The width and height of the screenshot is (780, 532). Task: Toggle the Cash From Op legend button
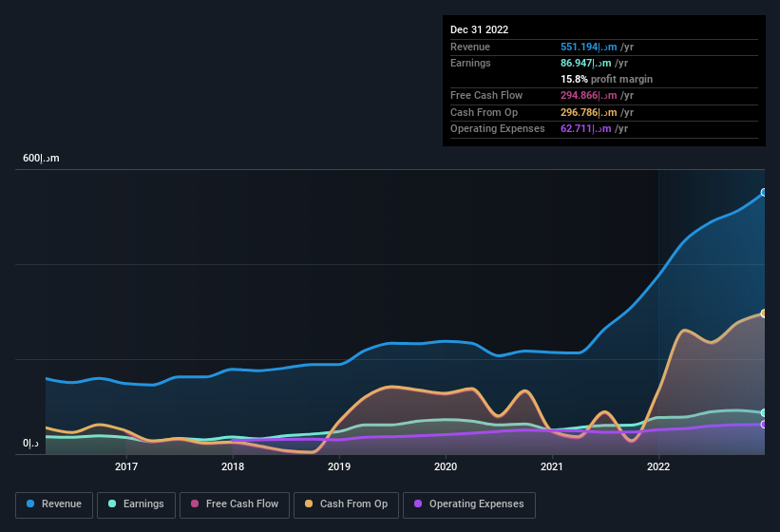tap(346, 504)
